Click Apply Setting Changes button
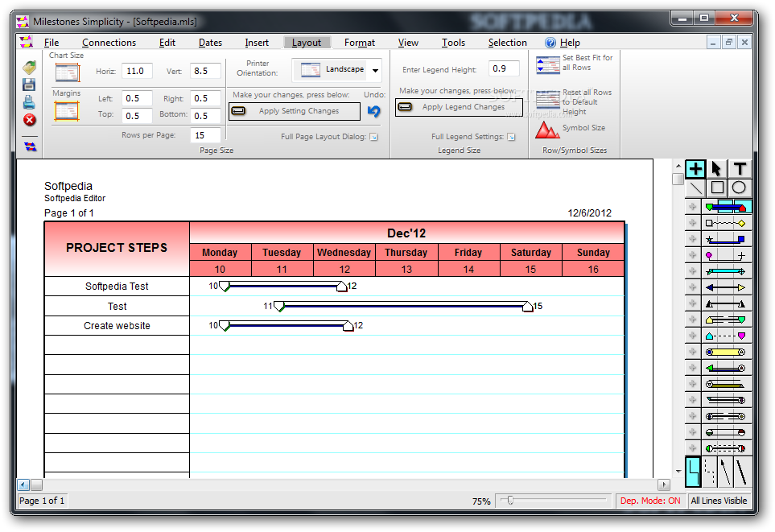The height and width of the screenshot is (532, 775). click(295, 111)
